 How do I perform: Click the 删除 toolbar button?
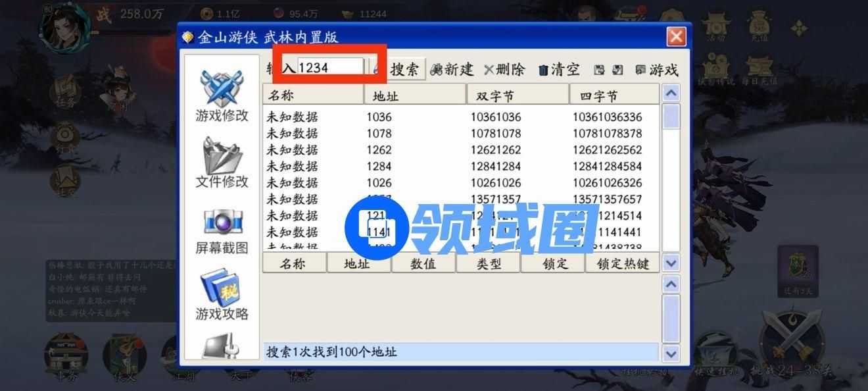(x=504, y=70)
